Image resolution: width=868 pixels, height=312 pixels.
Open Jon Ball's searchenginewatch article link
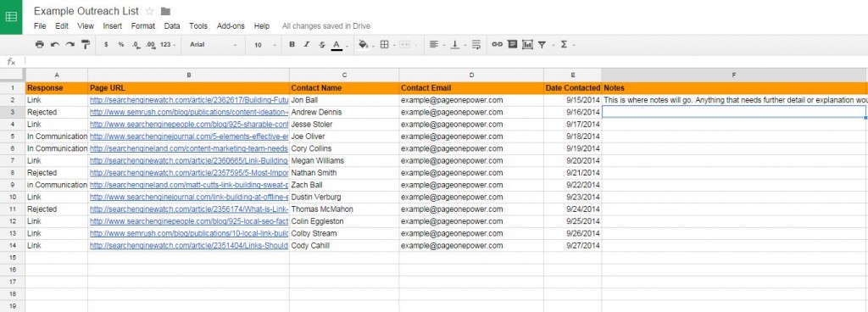coord(189,100)
